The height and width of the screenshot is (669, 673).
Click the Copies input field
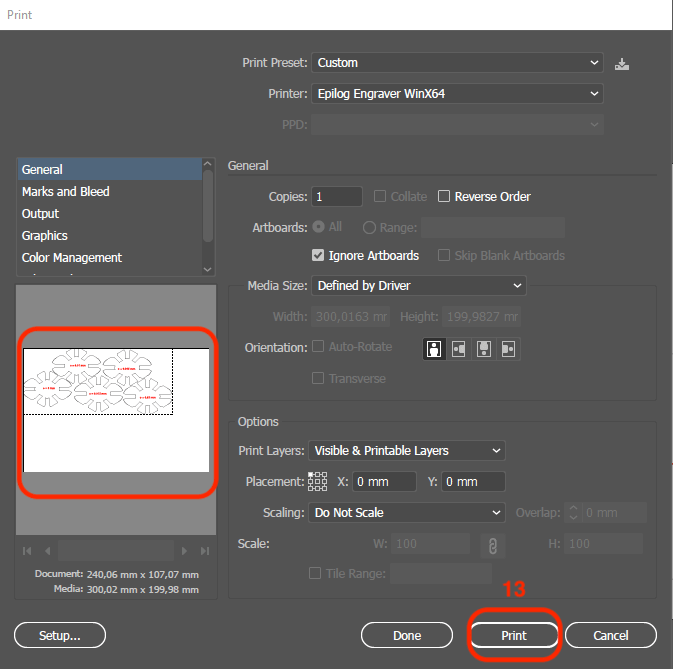pyautogui.click(x=337, y=197)
